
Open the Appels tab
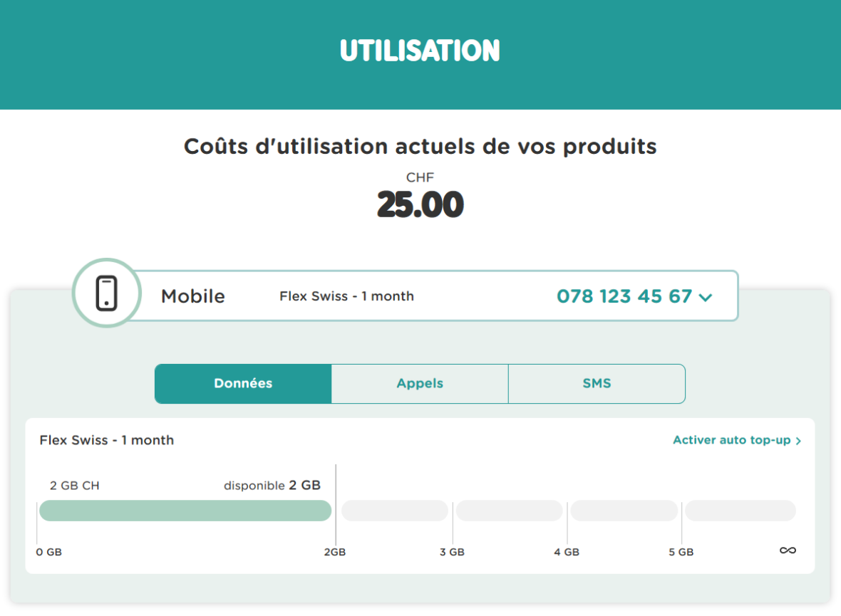tap(420, 384)
